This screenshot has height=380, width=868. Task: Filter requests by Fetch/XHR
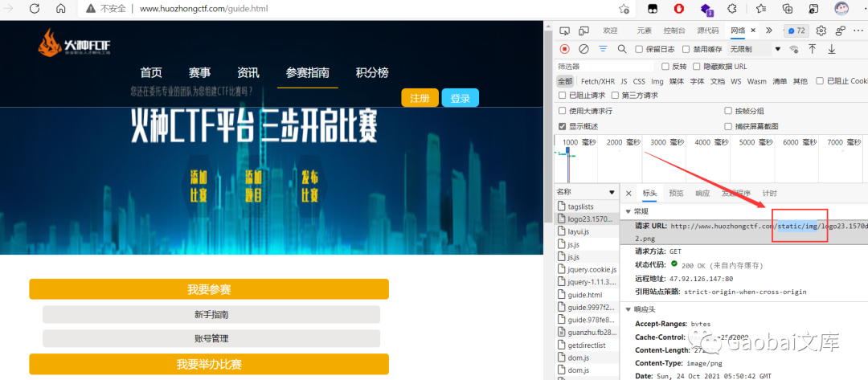[x=598, y=81]
